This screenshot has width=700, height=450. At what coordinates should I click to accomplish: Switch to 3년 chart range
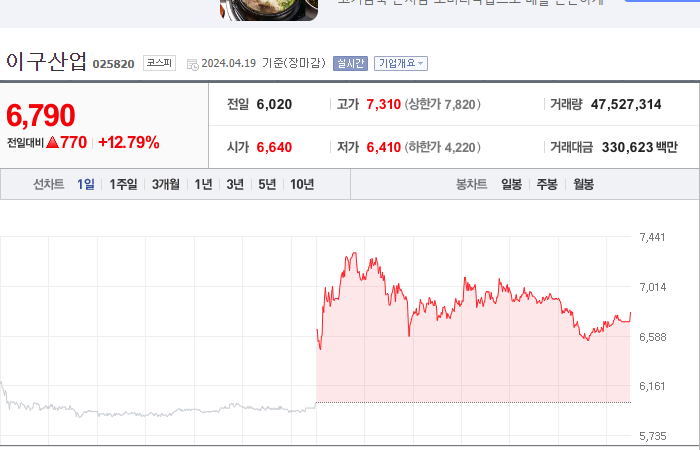coord(235,184)
